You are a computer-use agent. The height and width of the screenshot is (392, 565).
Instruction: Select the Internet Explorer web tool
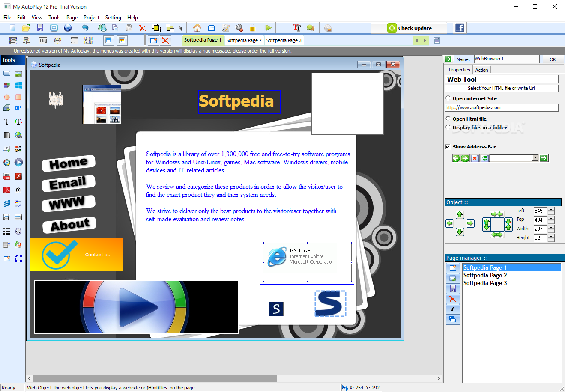pos(7,204)
